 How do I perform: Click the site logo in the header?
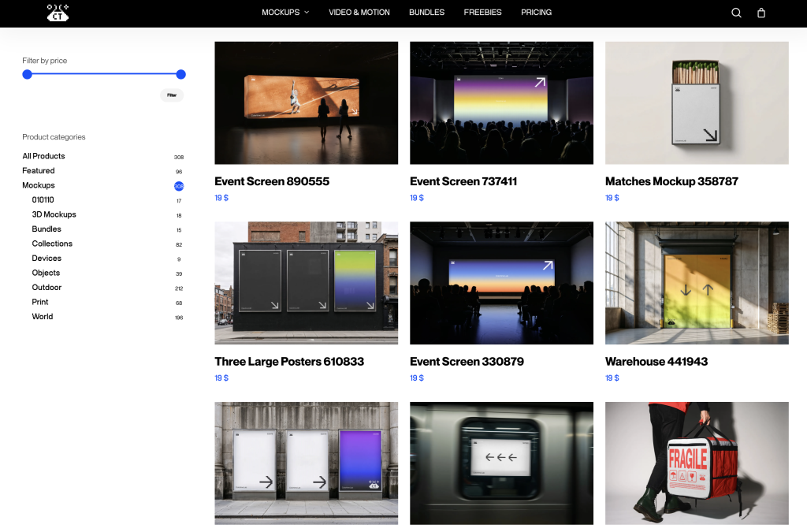(x=58, y=13)
